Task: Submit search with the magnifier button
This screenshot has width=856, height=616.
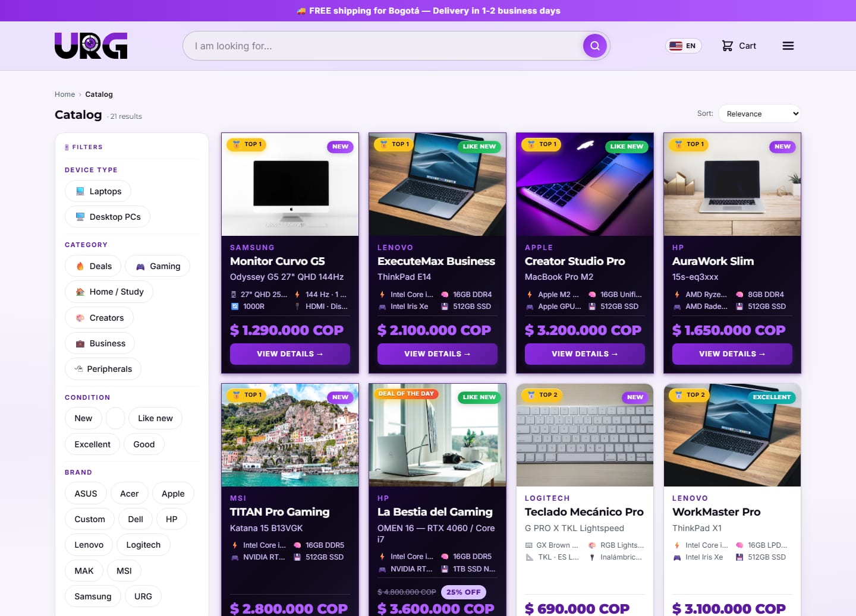Action: 594,46
